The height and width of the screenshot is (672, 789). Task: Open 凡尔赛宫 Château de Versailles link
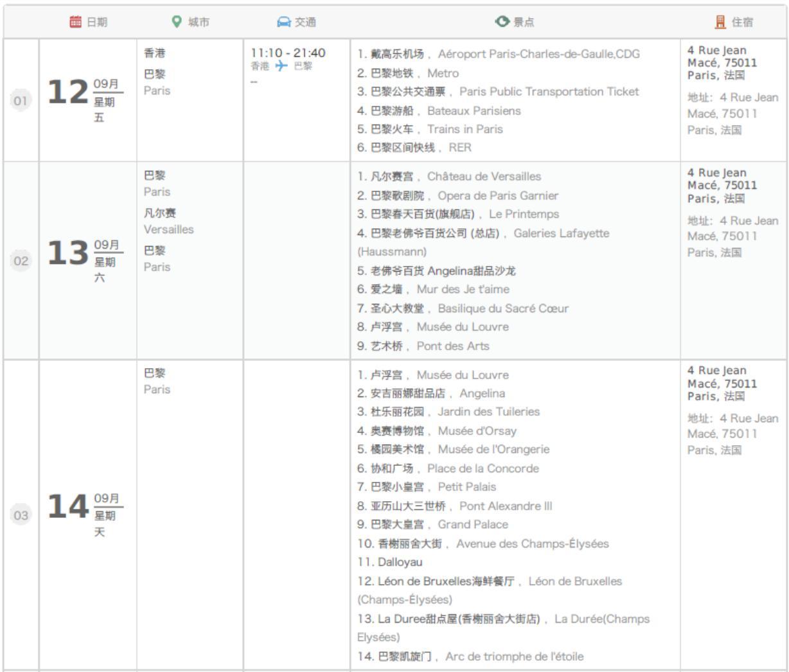pos(449,177)
